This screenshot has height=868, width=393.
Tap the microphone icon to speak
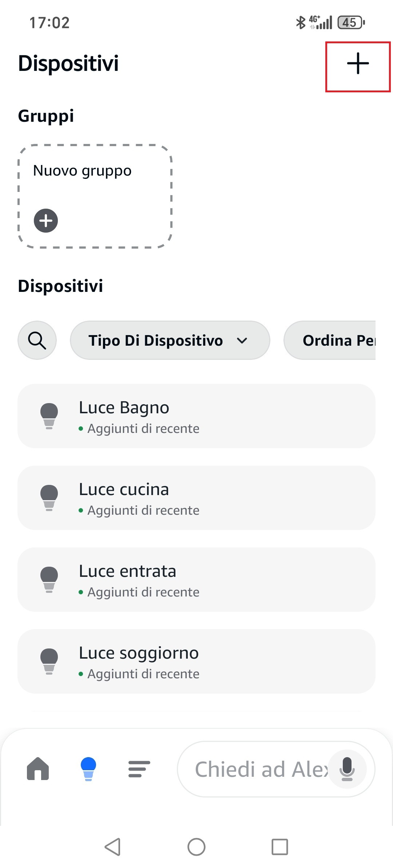347,769
